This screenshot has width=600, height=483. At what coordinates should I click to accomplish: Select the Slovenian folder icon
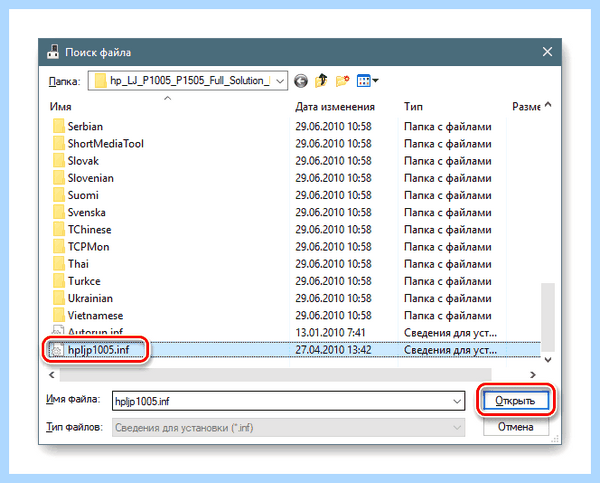(x=59, y=178)
